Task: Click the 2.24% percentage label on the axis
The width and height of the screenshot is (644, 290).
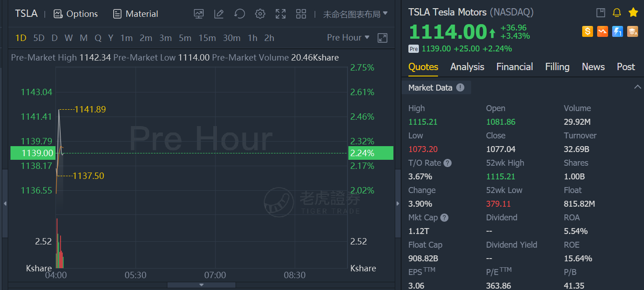Action: (x=370, y=153)
